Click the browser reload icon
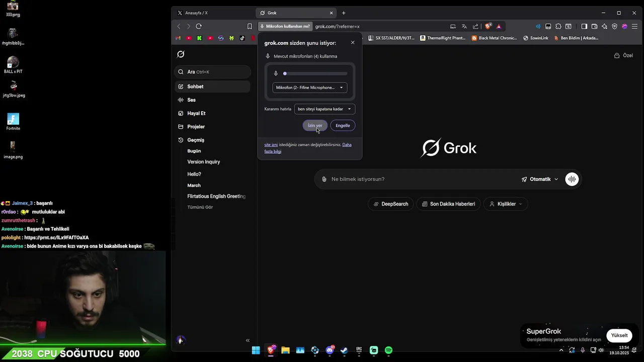644x362 pixels. click(199, 26)
